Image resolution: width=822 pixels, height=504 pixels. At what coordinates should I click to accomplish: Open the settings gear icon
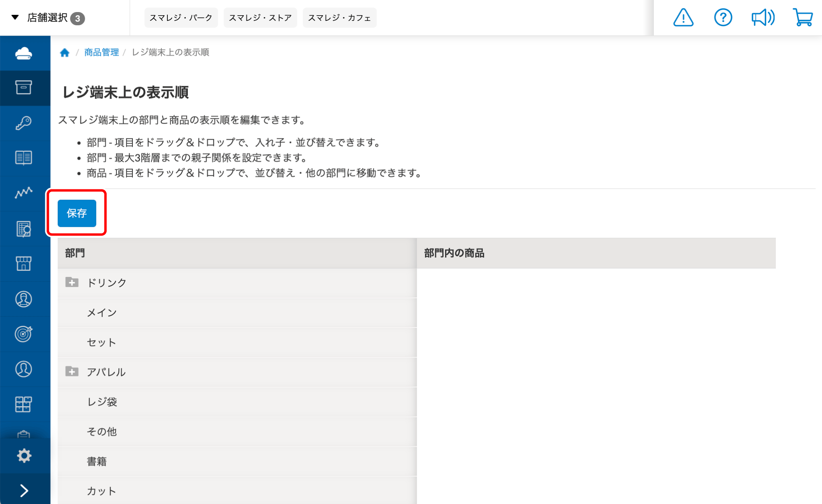click(x=24, y=455)
